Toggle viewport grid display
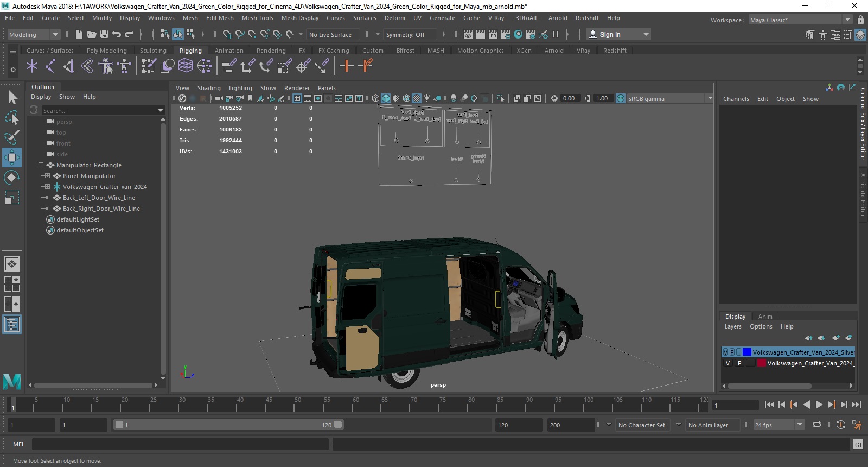 (x=297, y=98)
